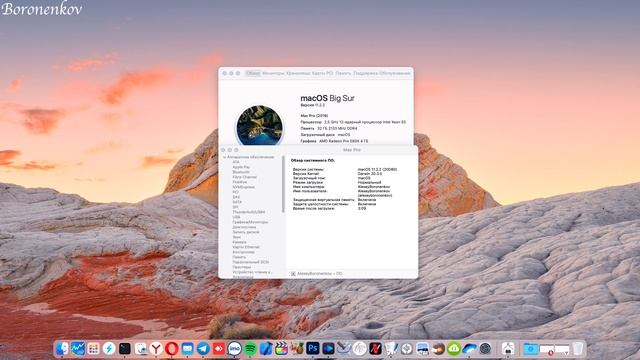Image resolution: width=640 pixels, height=360 pixels.
Task: Open Telegram from the Dock
Action: tap(203, 348)
